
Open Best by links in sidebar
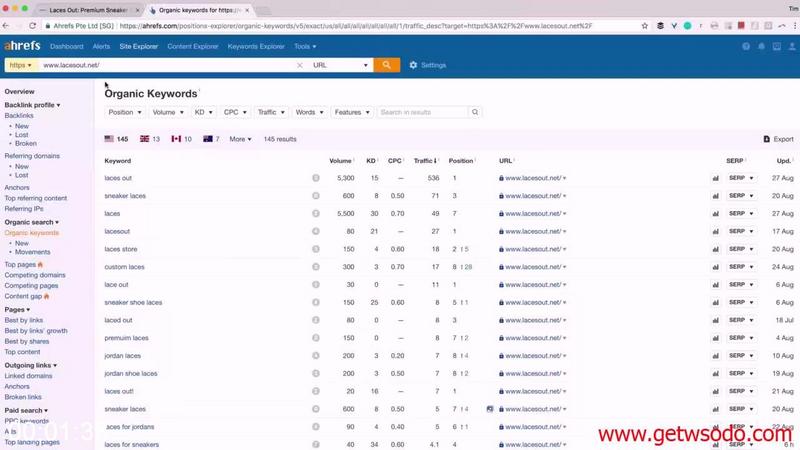[x=23, y=320]
